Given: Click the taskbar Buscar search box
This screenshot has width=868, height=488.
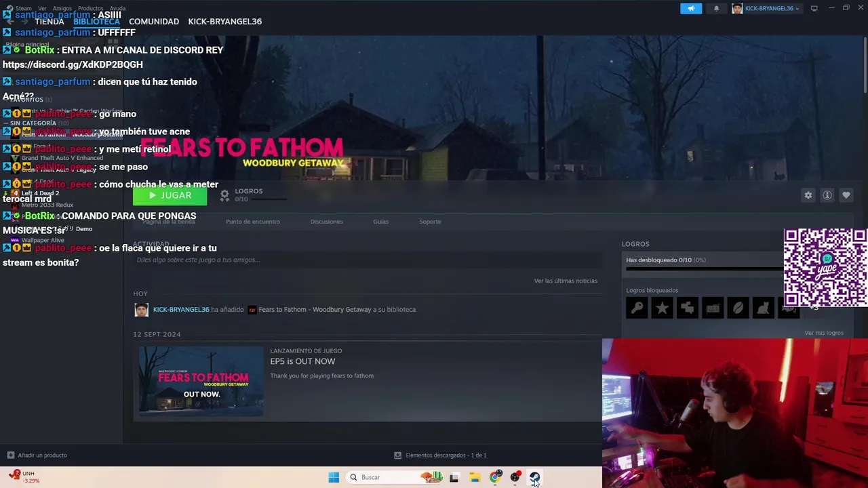Looking at the screenshot, I should pyautogui.click(x=395, y=477).
